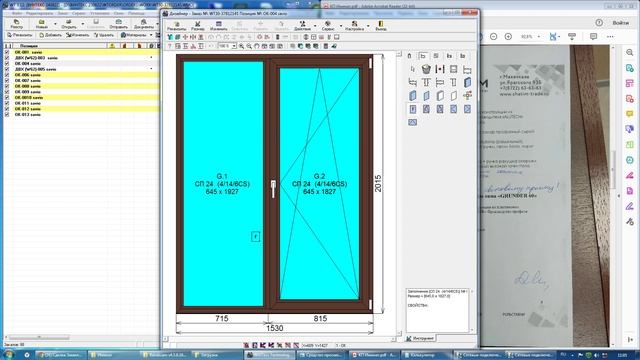The height and width of the screenshot is (360, 640).
Task: Click Изменить icon in designer toolbar
Action: [218, 26]
